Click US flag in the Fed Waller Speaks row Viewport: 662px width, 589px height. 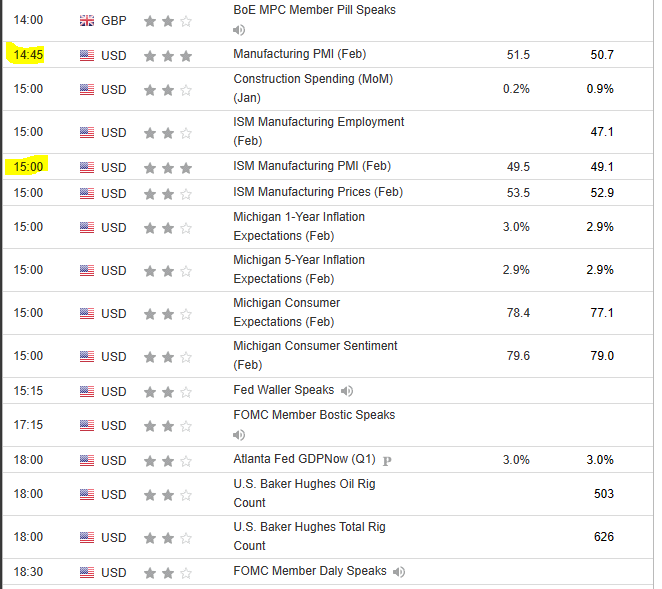click(x=87, y=391)
